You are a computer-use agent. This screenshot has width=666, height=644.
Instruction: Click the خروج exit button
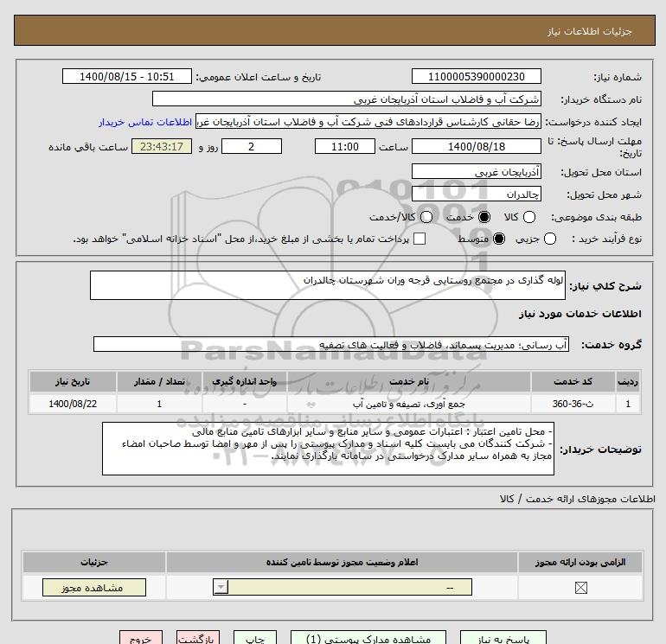click(141, 638)
